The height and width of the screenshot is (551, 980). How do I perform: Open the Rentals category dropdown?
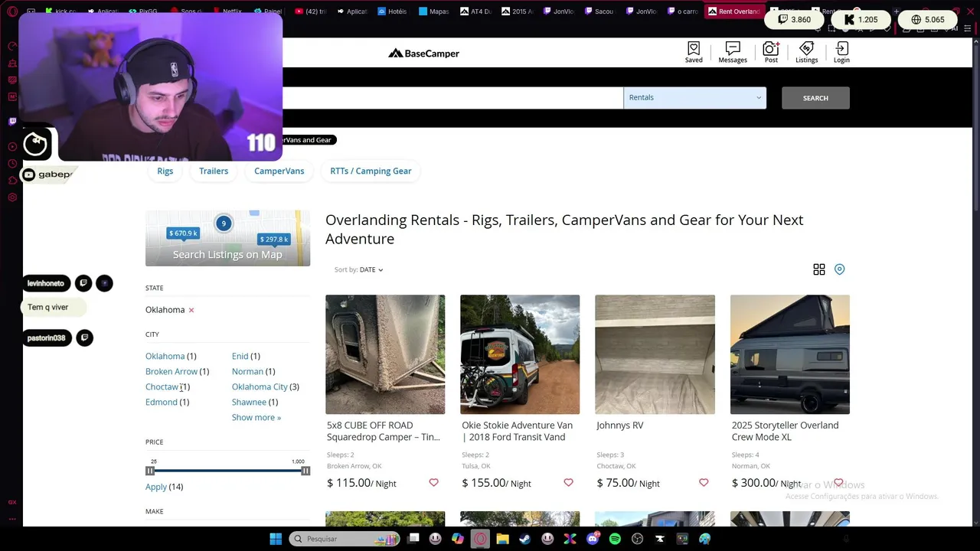click(x=694, y=97)
